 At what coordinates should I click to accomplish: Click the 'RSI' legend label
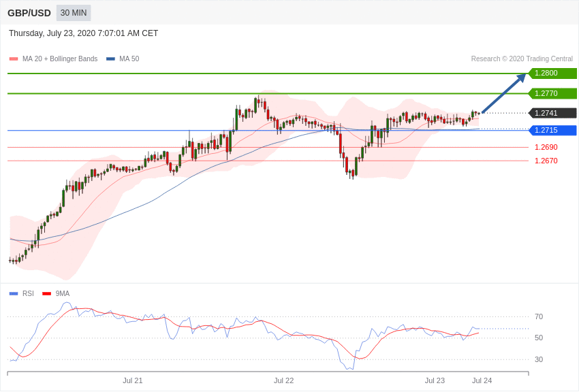(x=28, y=293)
